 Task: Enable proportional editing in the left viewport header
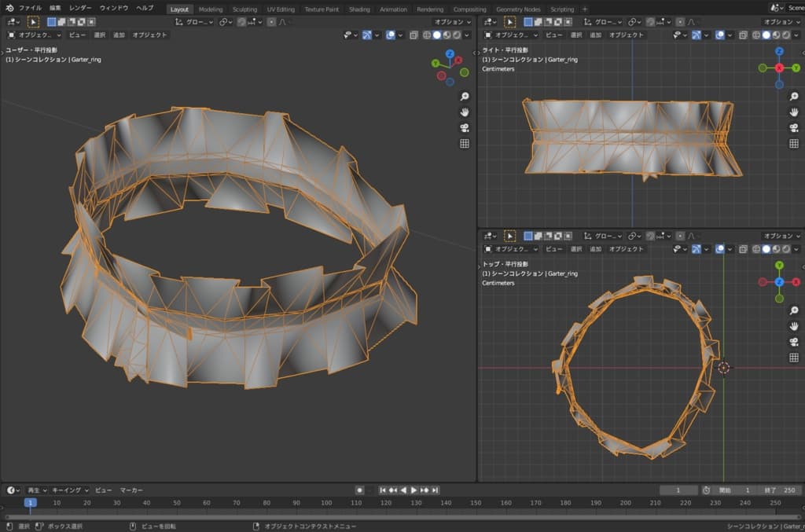tap(271, 22)
